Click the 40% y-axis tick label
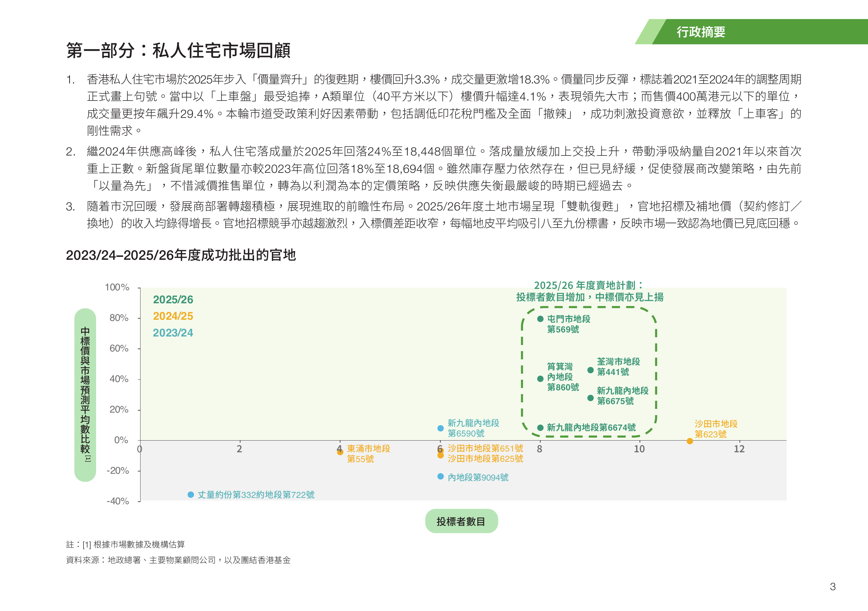This screenshot has height=611, width=868. pyautogui.click(x=119, y=379)
